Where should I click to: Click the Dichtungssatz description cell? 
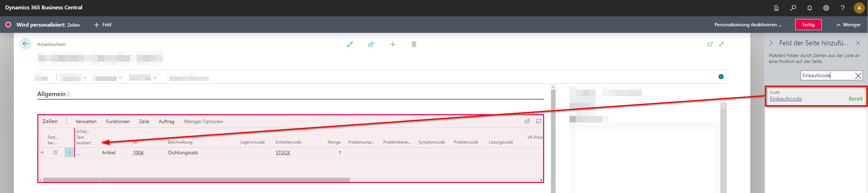coord(183,153)
